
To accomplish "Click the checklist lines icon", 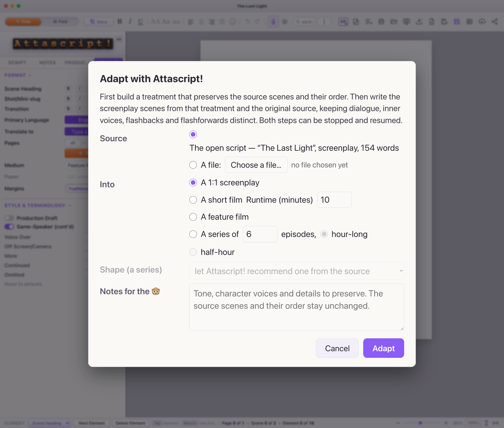I will 369,22.
